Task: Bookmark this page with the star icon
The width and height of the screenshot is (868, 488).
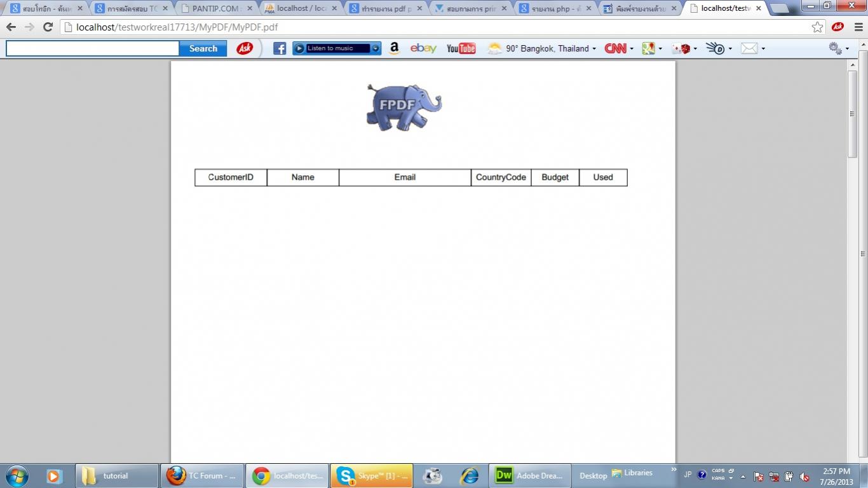Action: point(818,27)
